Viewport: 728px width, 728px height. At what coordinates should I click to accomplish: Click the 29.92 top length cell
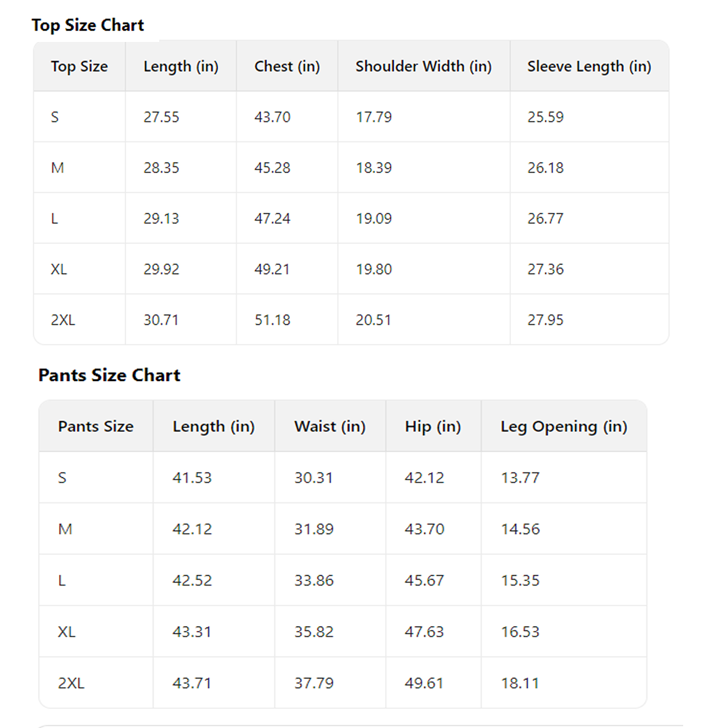[x=161, y=269]
